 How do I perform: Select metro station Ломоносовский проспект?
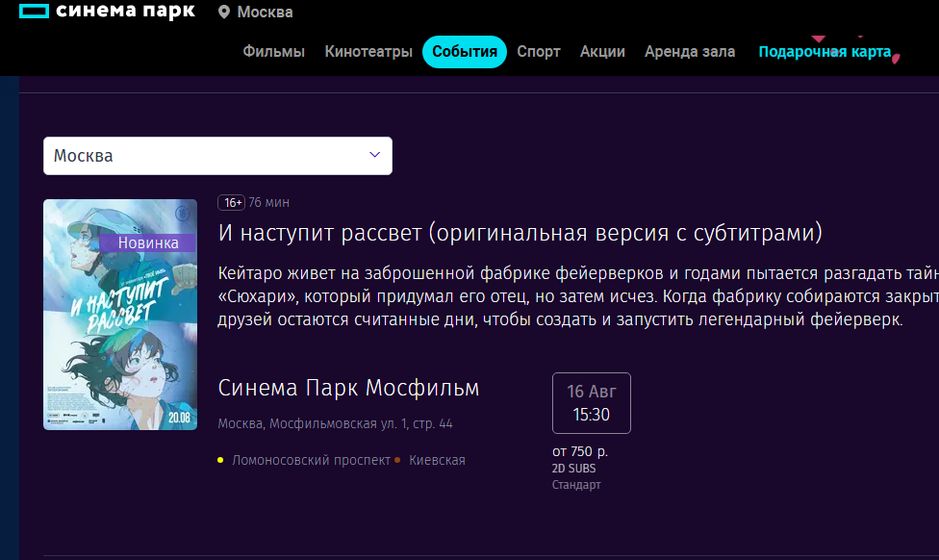311,460
